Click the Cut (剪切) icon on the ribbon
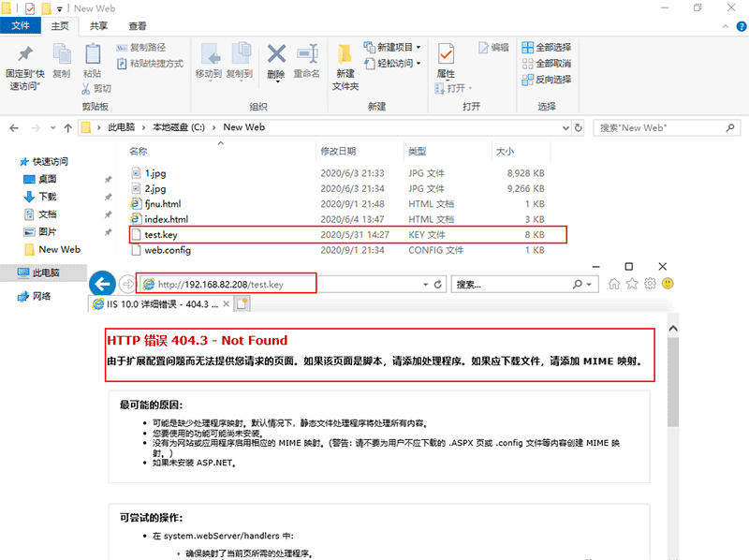The height and width of the screenshot is (560, 749). (88, 87)
